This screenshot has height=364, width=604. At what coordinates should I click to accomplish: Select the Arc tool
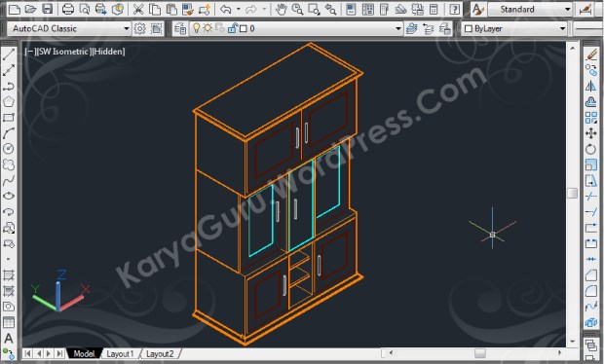9,133
